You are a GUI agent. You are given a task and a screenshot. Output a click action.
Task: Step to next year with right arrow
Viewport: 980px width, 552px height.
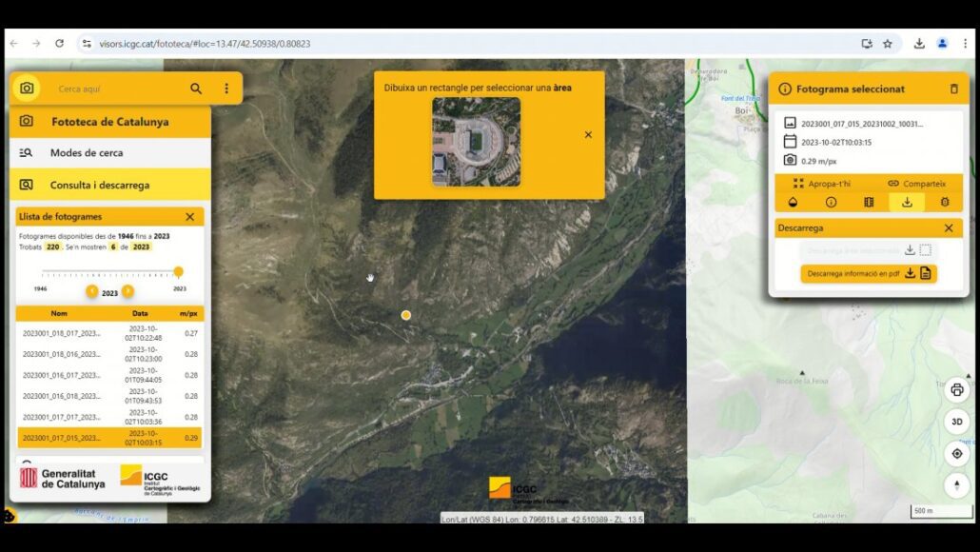click(x=127, y=291)
